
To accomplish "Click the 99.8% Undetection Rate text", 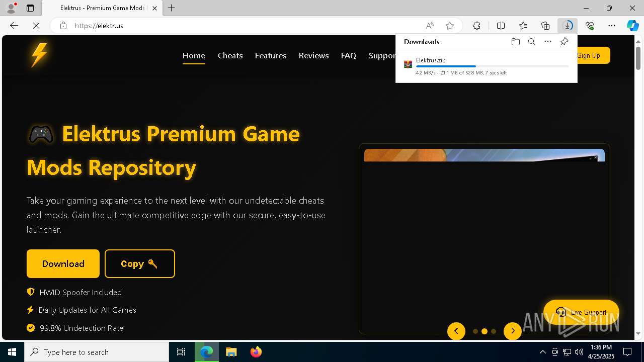I will (x=82, y=328).
